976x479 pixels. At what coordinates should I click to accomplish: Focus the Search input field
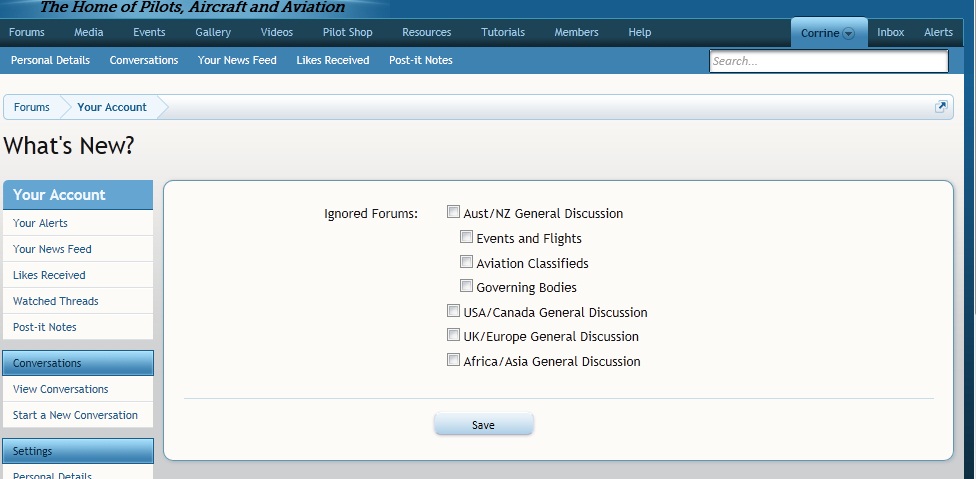(x=828, y=61)
